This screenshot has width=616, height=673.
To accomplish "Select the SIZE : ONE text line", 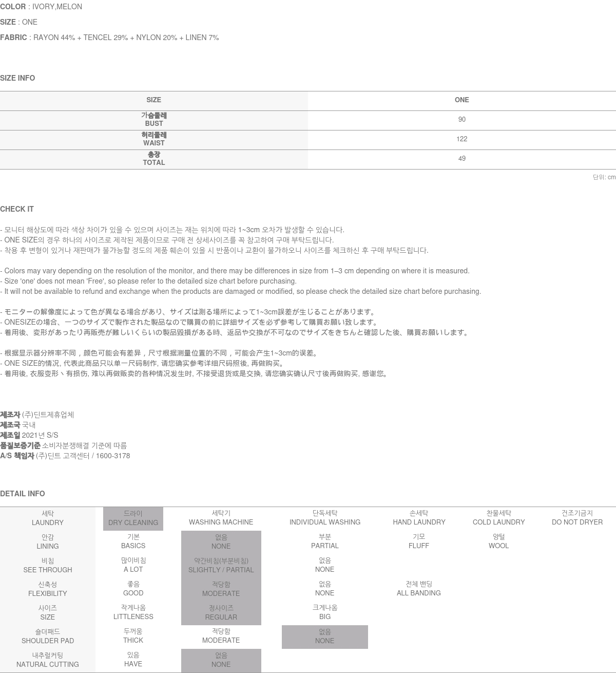I will point(18,22).
